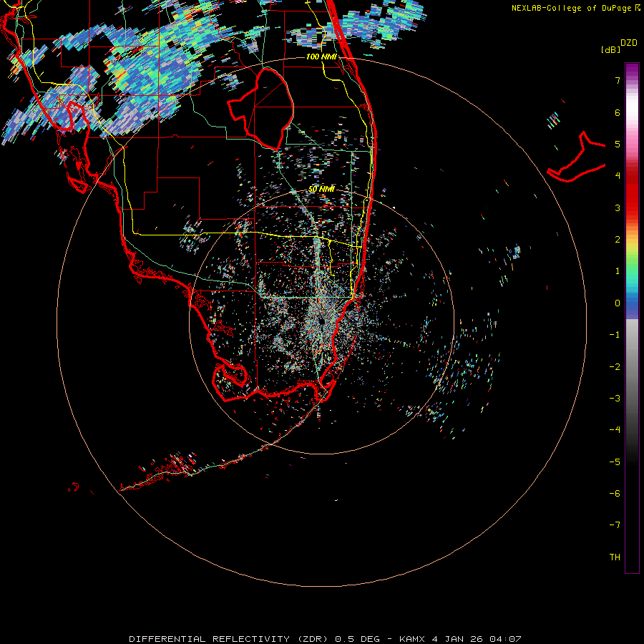The image size is (644, 644).
Task: Click the color scale value -7
Action: pyautogui.click(x=615, y=525)
